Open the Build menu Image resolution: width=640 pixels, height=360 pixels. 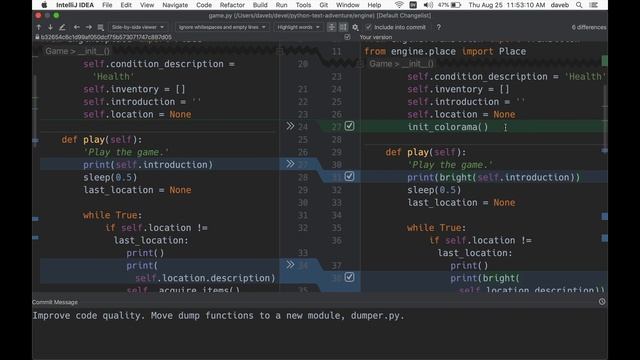point(260,5)
